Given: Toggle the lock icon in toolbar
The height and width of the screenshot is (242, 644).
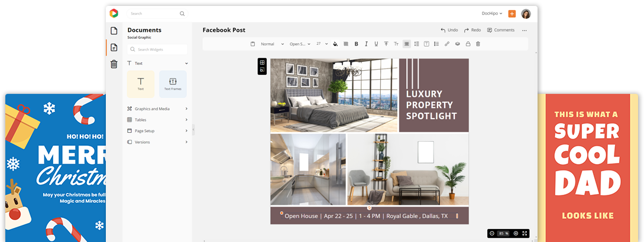Looking at the screenshot, I should 467,44.
